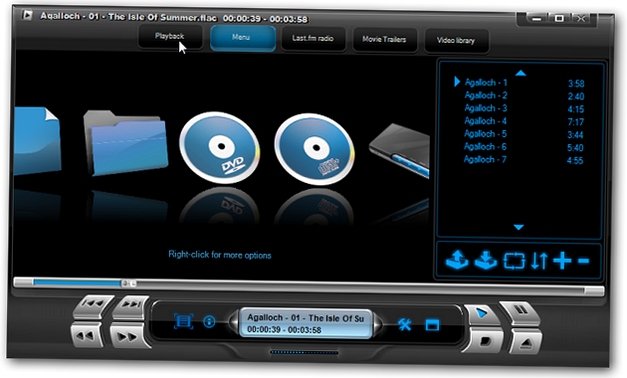627x378 pixels.
Task: Click the playing marker beside Agalloch - 1
Action: click(457, 82)
